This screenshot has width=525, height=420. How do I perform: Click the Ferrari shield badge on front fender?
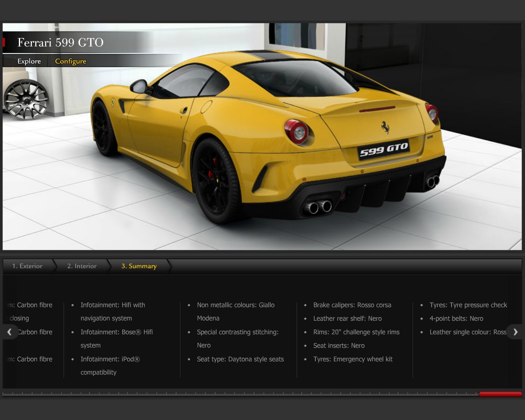(112, 102)
